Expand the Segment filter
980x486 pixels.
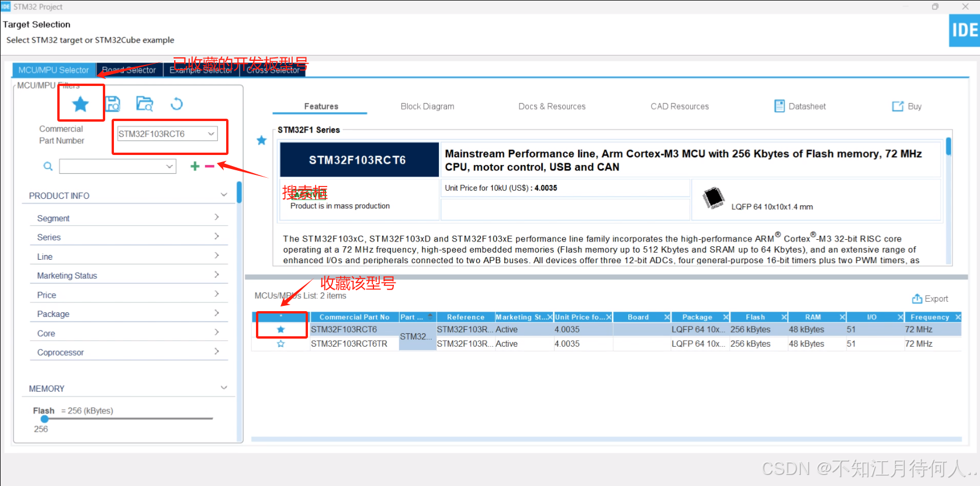click(217, 217)
